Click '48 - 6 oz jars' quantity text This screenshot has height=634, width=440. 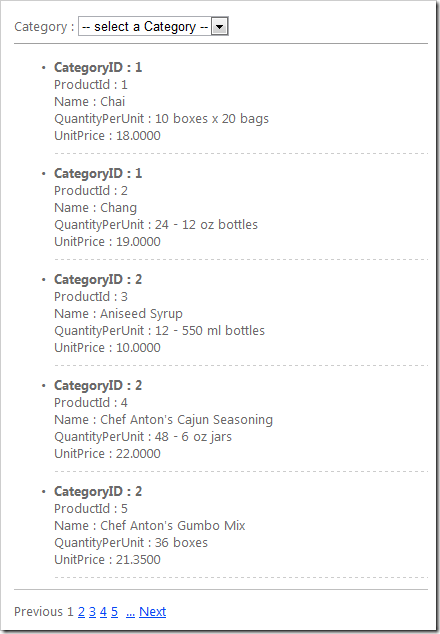pyautogui.click(x=193, y=437)
